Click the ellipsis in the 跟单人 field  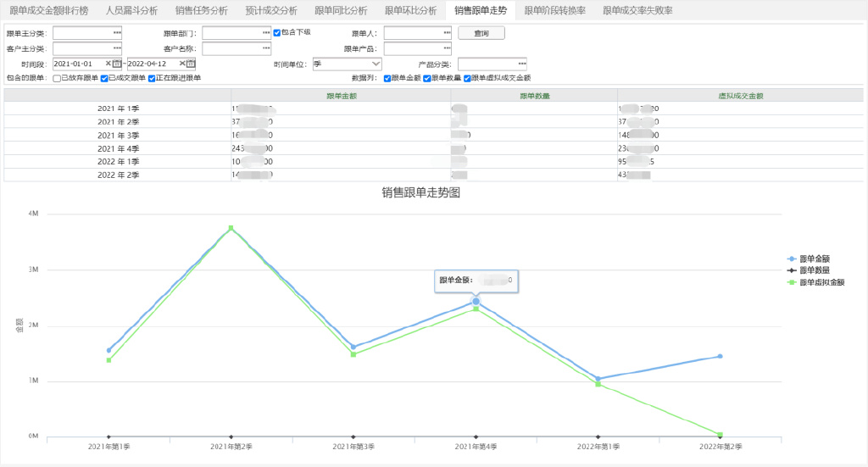pos(447,33)
